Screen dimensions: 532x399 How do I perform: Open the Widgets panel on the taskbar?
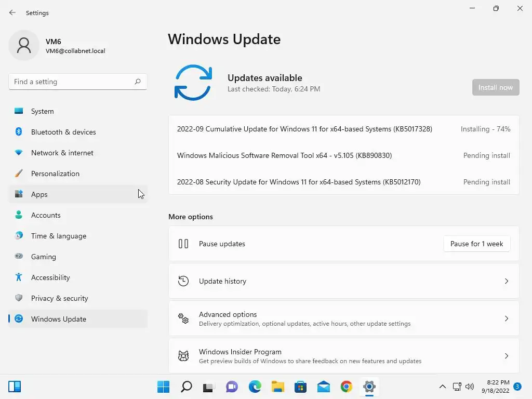[15, 387]
